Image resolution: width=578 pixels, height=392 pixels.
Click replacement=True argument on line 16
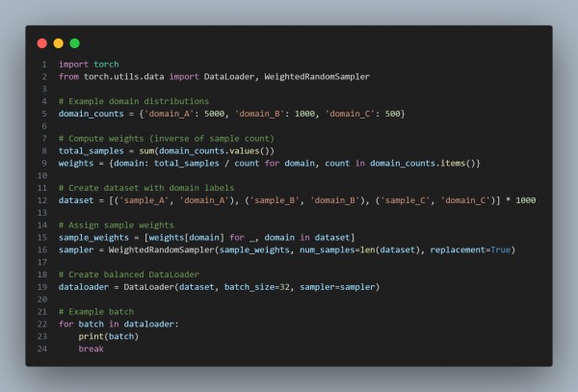[x=470, y=249]
